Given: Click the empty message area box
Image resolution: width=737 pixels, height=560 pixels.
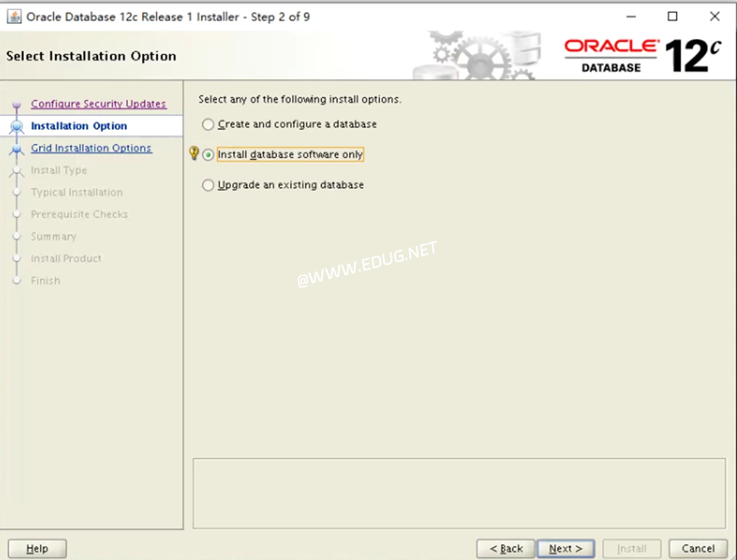Looking at the screenshot, I should [459, 493].
